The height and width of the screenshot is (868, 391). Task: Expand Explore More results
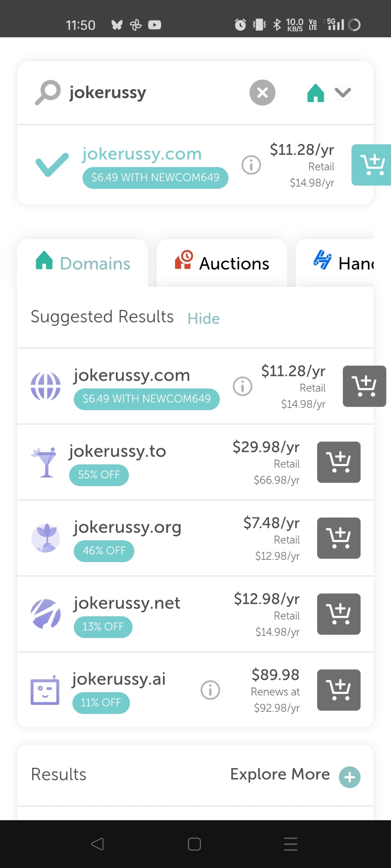click(350, 777)
